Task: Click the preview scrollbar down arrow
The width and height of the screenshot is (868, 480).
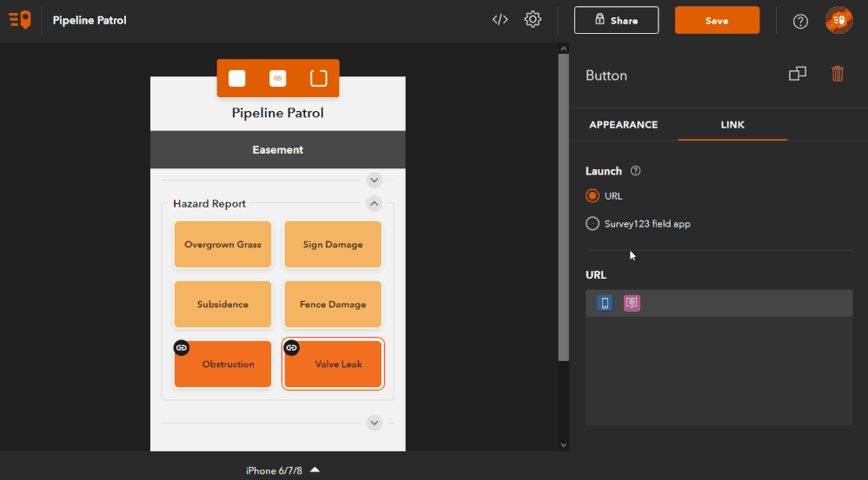Action: pyautogui.click(x=564, y=444)
